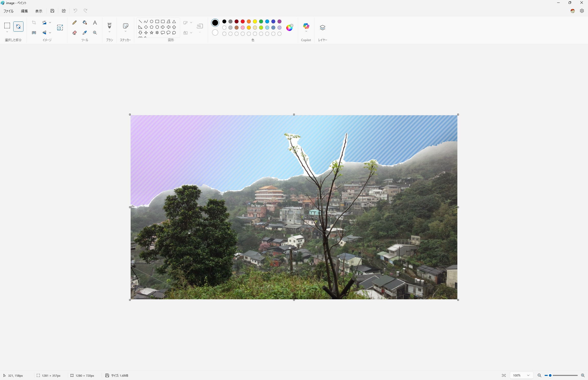Screen dimensions: 588x380
Task: Undo the last action
Action: 75,11
